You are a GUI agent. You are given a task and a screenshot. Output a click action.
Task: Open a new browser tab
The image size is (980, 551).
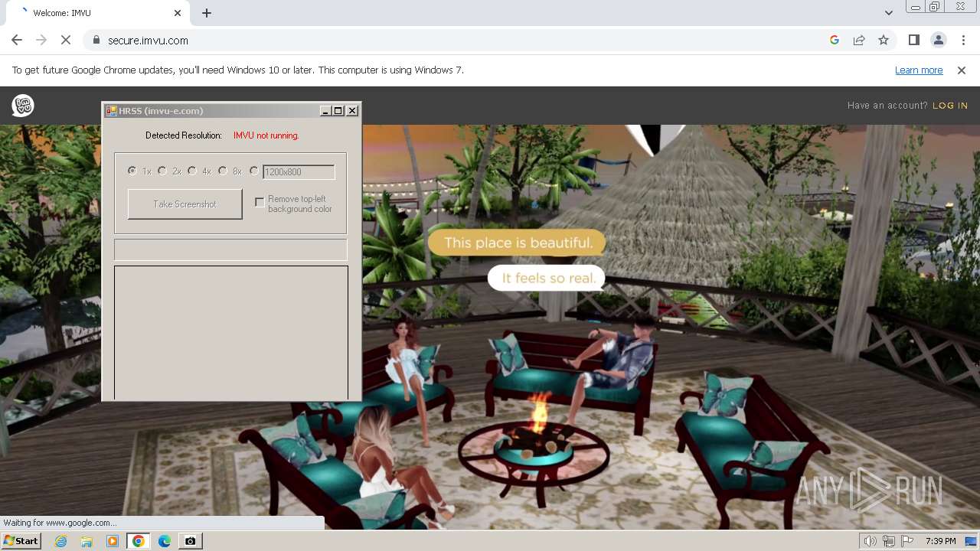[207, 13]
